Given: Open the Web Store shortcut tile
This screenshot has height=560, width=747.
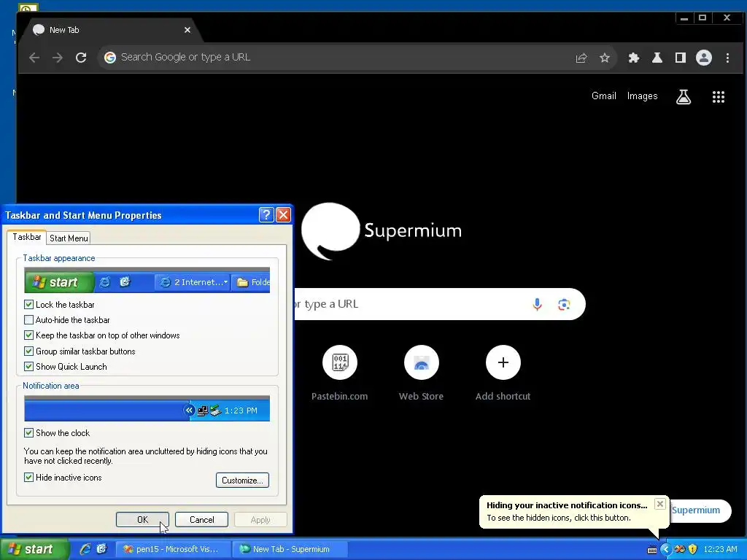Looking at the screenshot, I should coord(421,373).
